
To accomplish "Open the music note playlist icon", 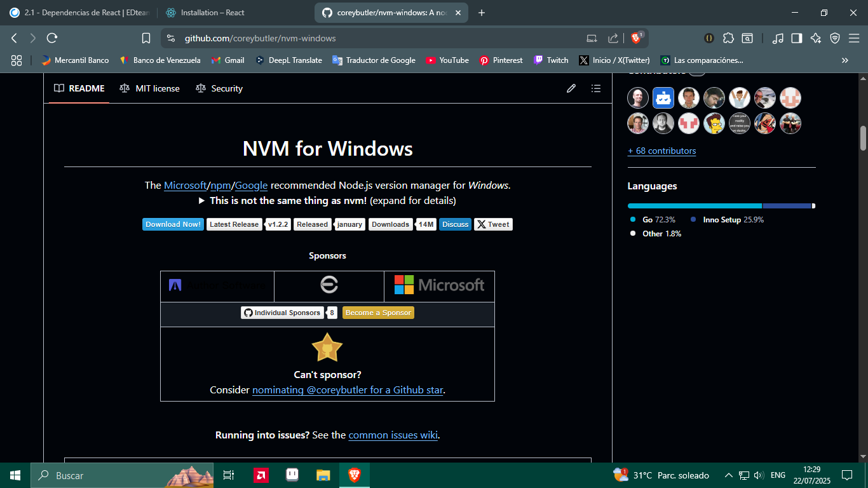I will pyautogui.click(x=778, y=38).
